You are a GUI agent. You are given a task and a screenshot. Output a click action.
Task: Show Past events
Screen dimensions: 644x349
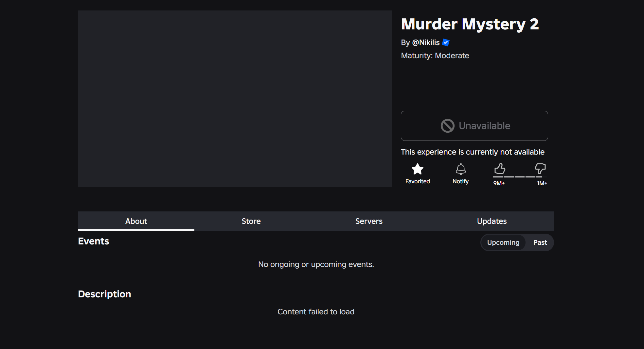click(x=540, y=242)
